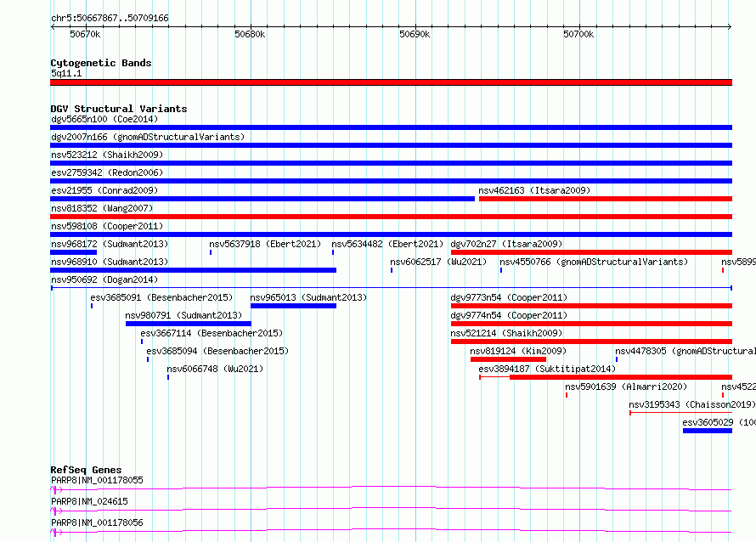
Task: Click the nsv462163 (Itsara2009) label
Action: [x=534, y=190]
